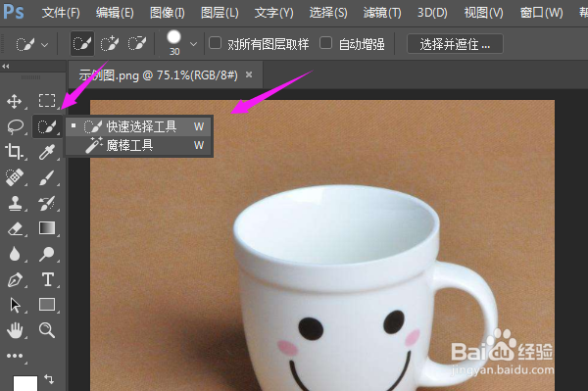Select the Brush tool
This screenshot has width=588, height=391.
[x=47, y=177]
